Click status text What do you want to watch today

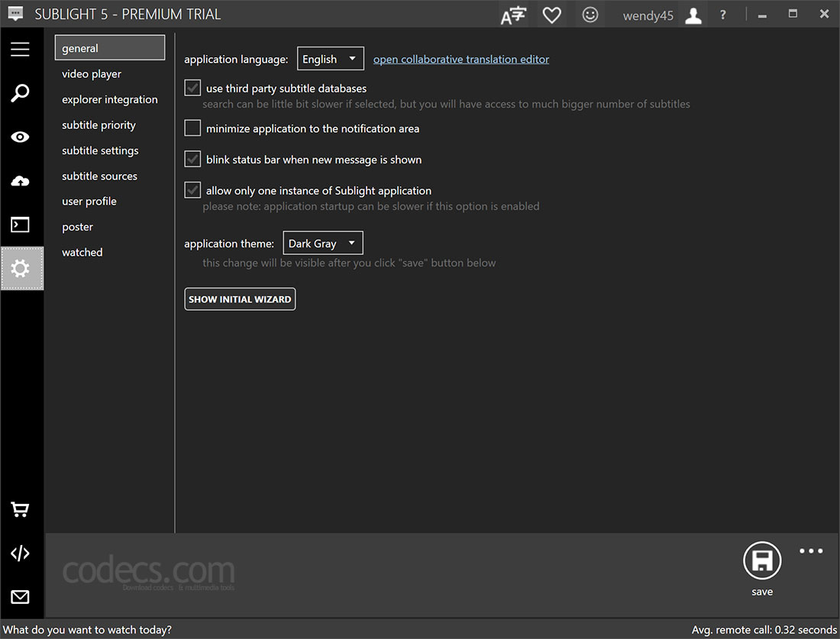click(x=87, y=630)
